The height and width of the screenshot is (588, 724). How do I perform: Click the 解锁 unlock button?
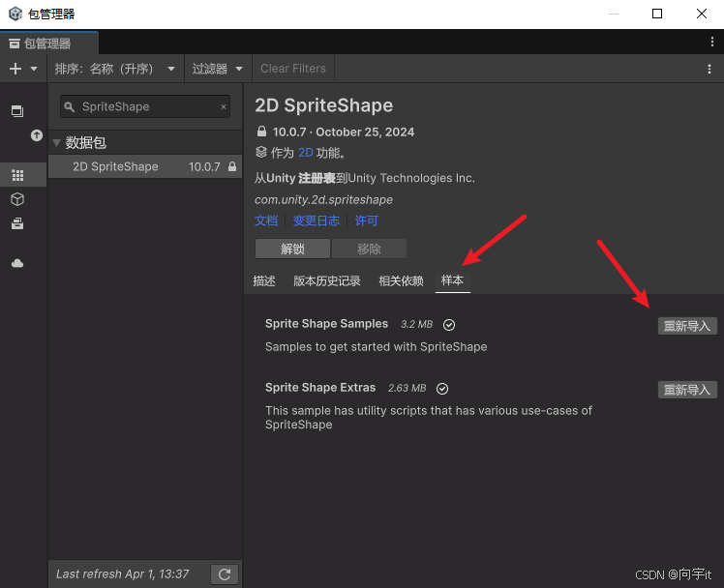292,250
